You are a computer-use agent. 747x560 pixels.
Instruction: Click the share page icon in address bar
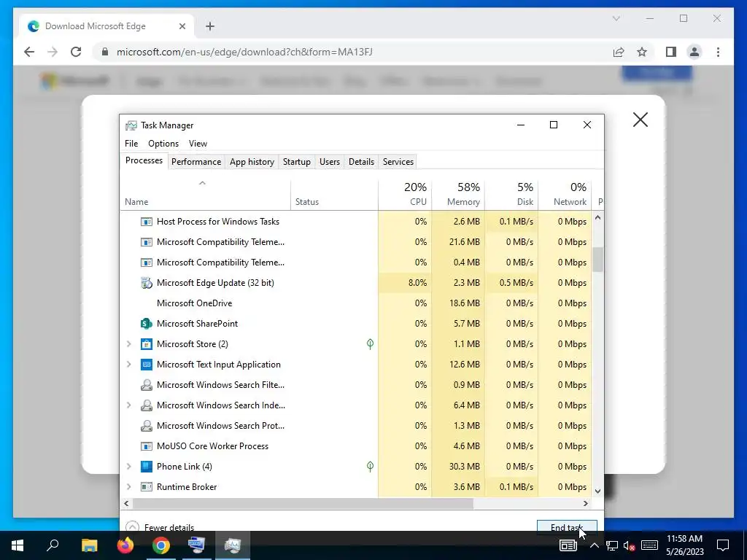(619, 52)
